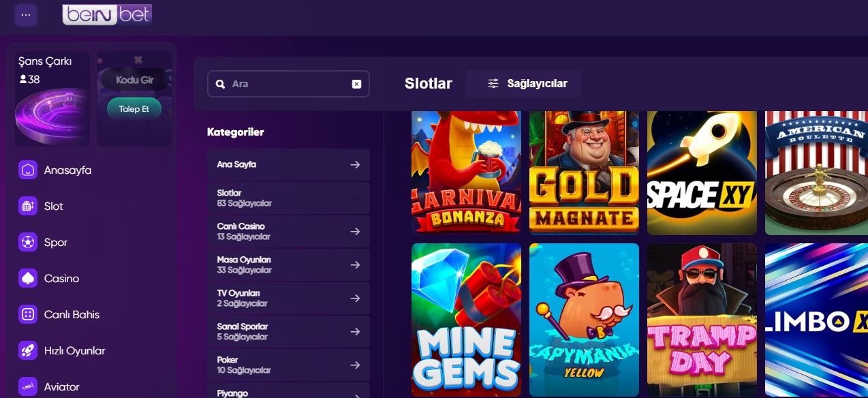Select the TV Oyunları category
This screenshot has height=398, width=868.
[288, 298]
